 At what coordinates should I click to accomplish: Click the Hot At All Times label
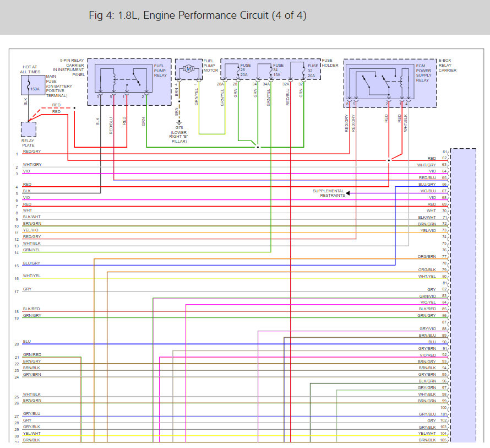tap(30, 69)
